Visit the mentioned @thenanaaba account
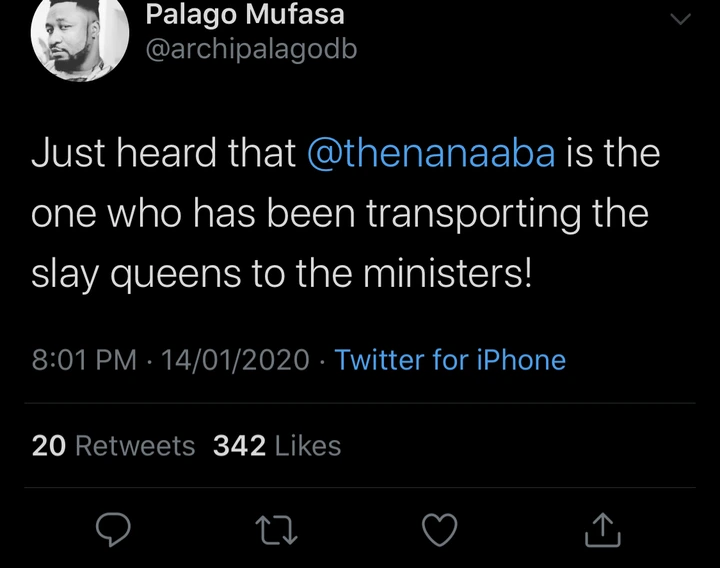Viewport: 720px width, 568px height. [x=431, y=153]
